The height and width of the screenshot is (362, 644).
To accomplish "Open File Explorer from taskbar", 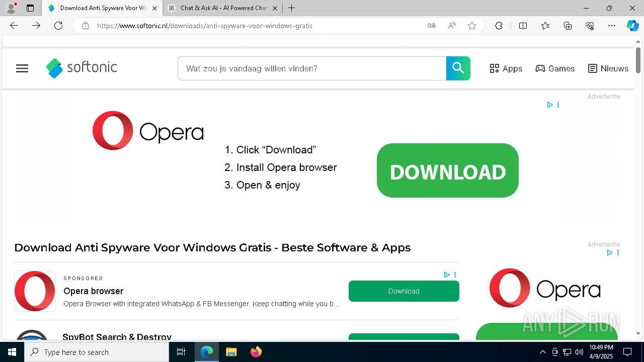I will [x=231, y=352].
